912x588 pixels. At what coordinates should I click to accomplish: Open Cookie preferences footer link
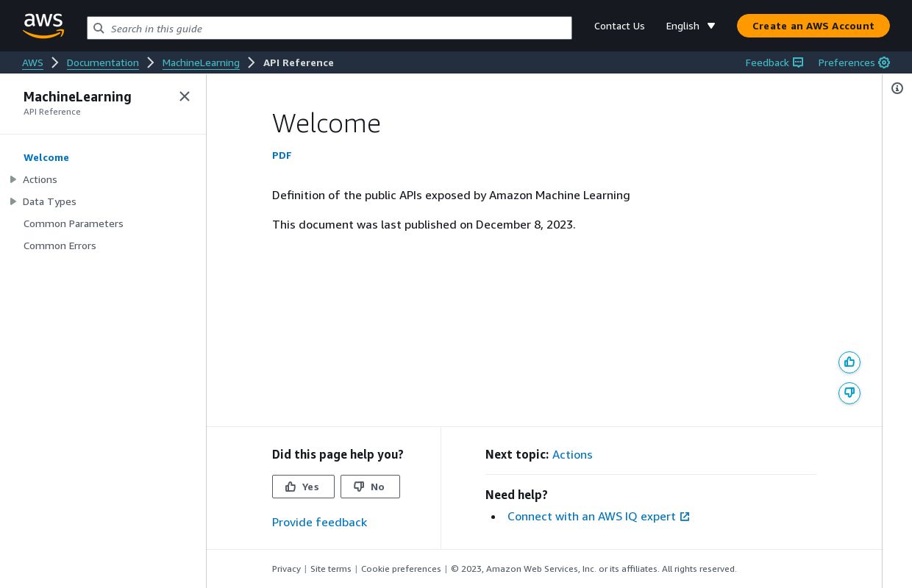(x=401, y=569)
